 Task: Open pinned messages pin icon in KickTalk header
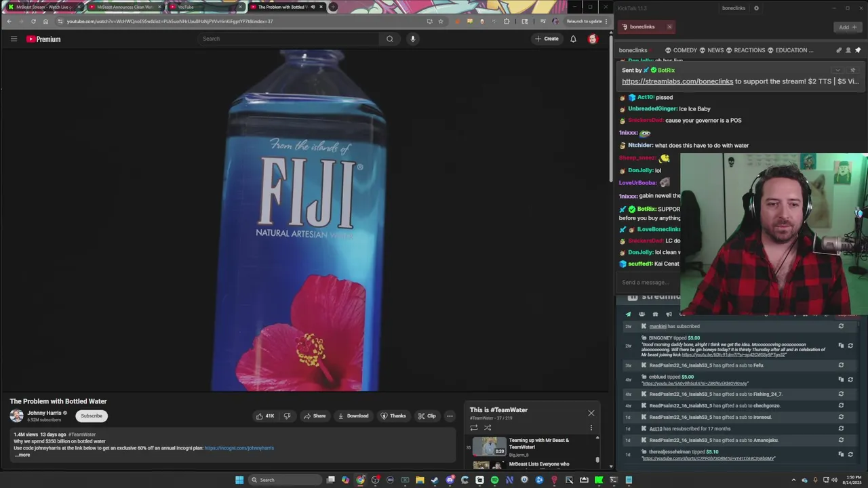tap(858, 50)
